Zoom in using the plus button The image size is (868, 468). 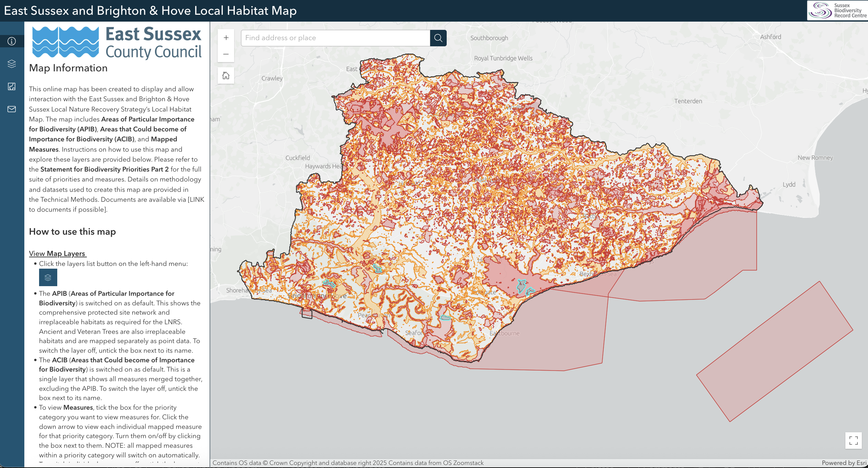[x=226, y=38]
